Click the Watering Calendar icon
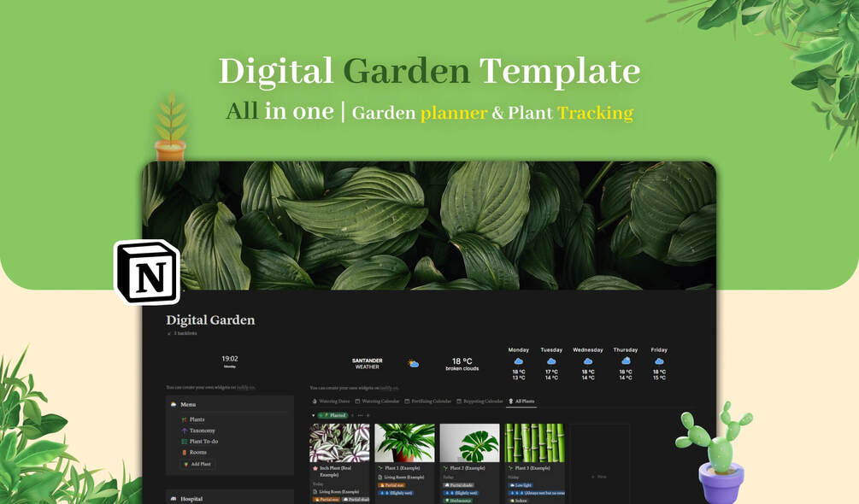Image resolution: width=859 pixels, height=504 pixels. [356, 401]
